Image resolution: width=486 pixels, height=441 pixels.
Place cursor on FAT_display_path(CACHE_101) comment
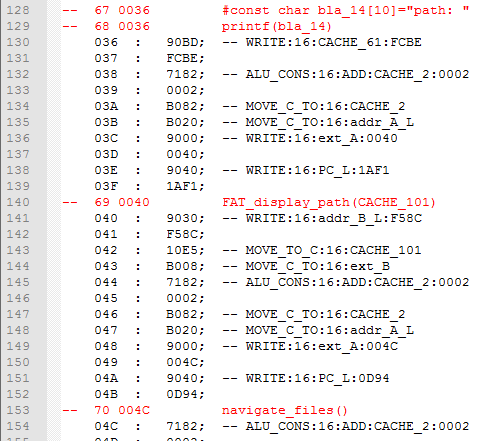(x=329, y=202)
